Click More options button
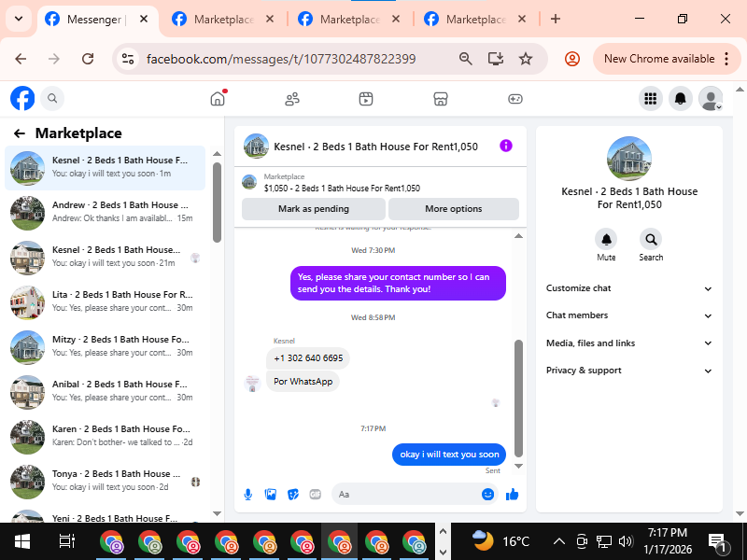This screenshot has height=560, width=747. [x=454, y=209]
